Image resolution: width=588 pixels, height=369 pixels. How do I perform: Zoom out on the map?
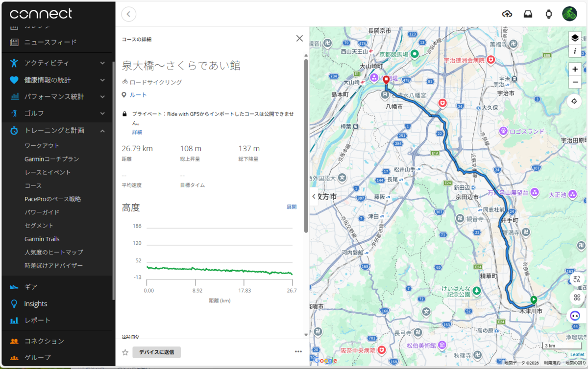click(x=575, y=82)
